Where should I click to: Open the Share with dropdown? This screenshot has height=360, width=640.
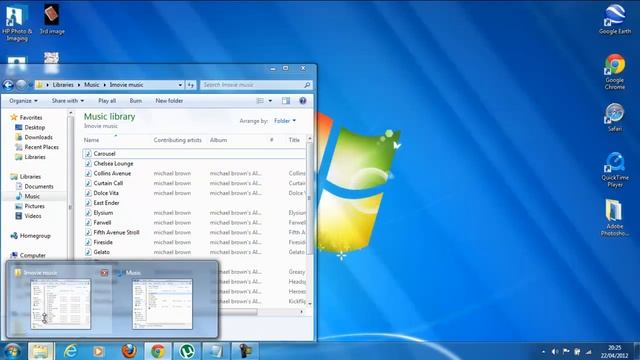[x=68, y=101]
